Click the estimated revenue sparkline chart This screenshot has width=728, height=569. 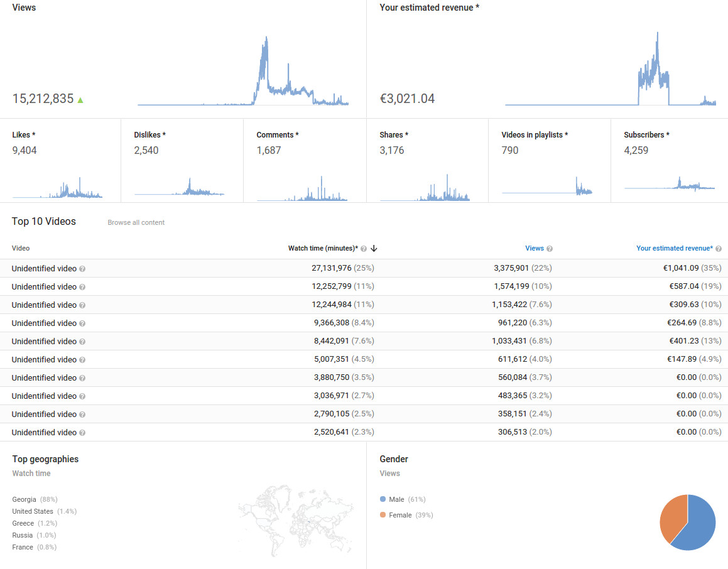click(x=611, y=68)
